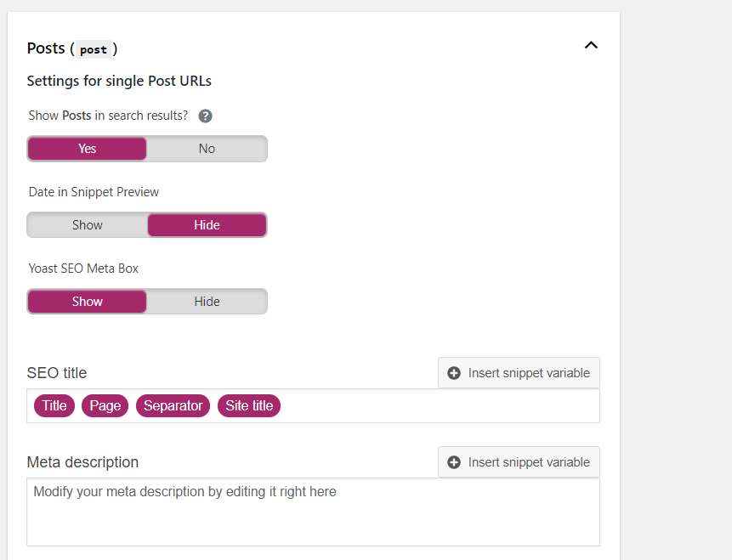Select No for showing Posts in search
The width and height of the screenshot is (732, 560).
[207, 149]
